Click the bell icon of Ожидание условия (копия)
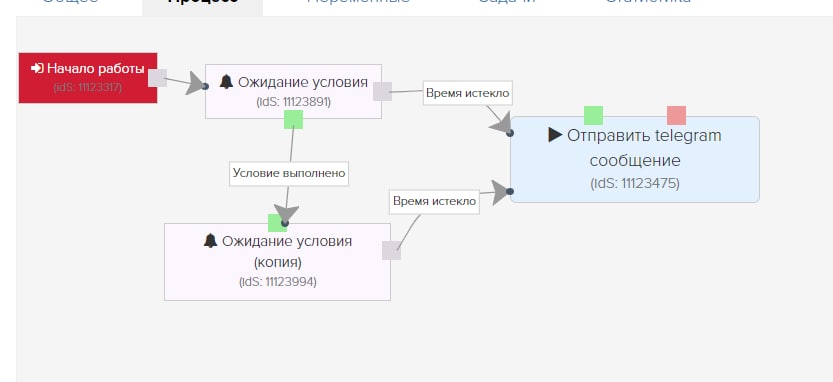Screen dimensions: 833x382 point(210,241)
